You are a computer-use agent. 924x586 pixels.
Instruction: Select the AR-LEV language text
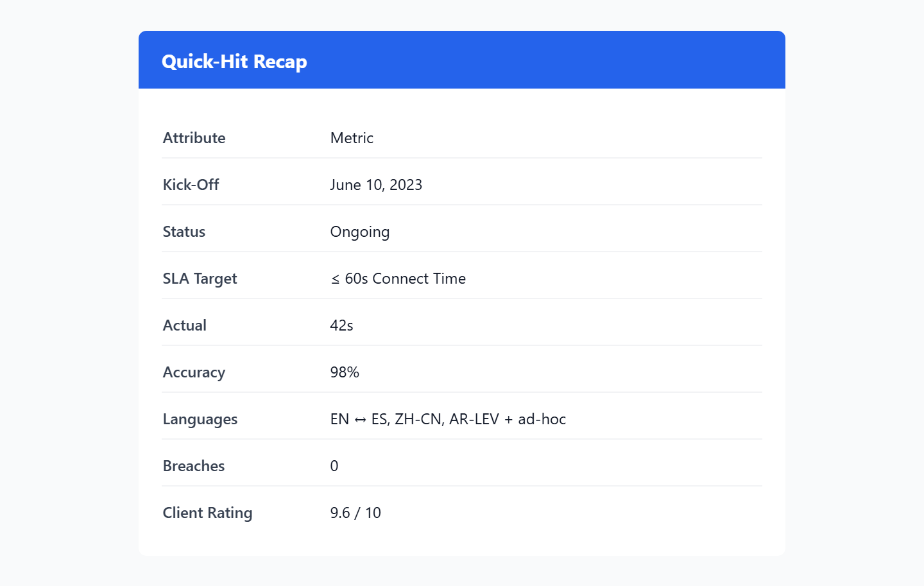(x=474, y=419)
